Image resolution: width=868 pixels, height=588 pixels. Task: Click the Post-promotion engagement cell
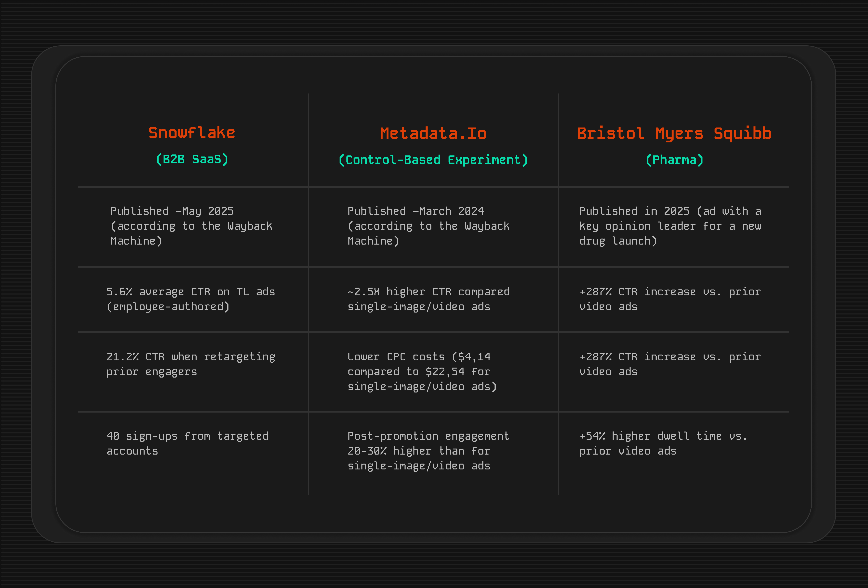(428, 436)
